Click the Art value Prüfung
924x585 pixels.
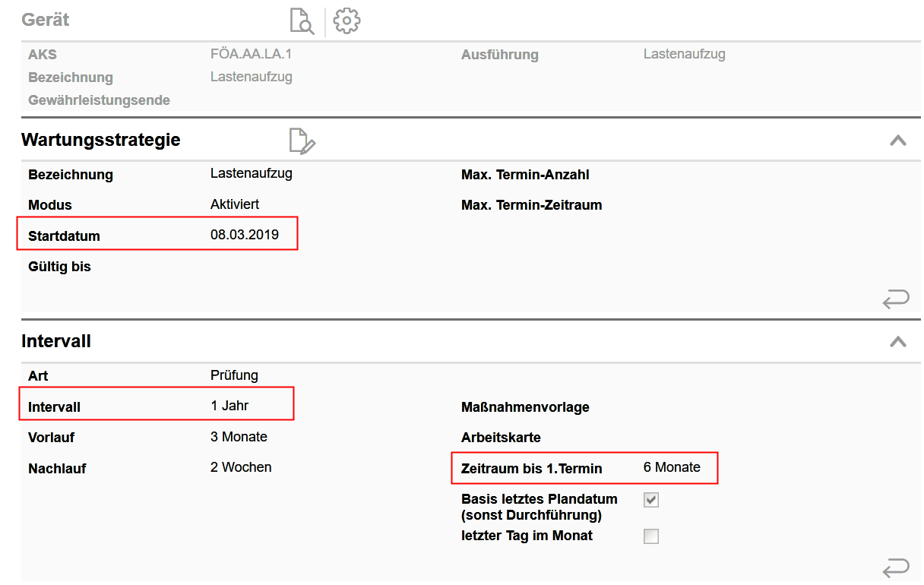tap(234, 375)
